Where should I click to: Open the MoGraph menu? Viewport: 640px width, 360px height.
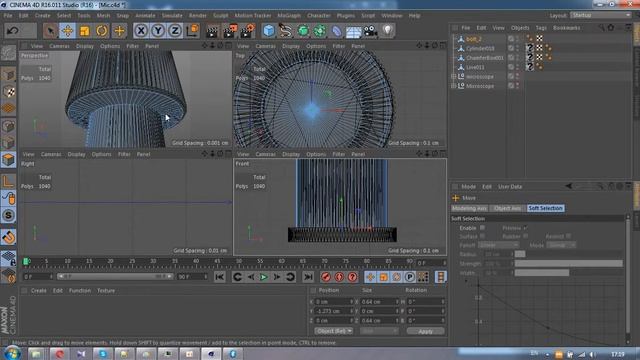(x=289, y=16)
